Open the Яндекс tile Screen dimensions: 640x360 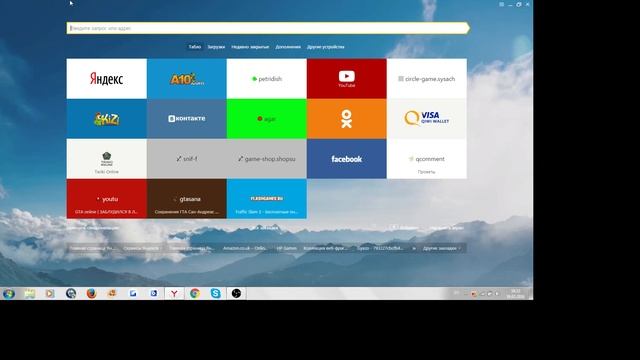click(x=107, y=78)
